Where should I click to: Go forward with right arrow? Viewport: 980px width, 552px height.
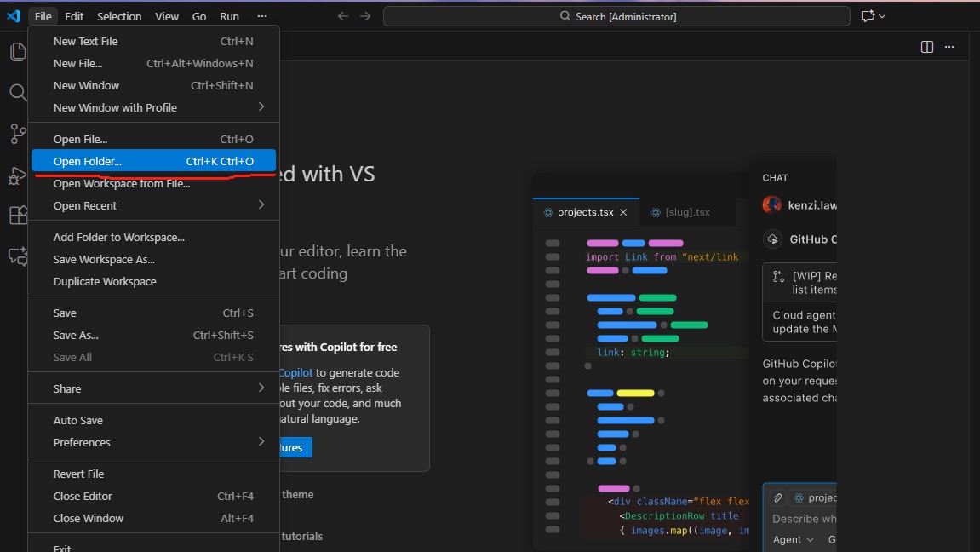point(365,16)
